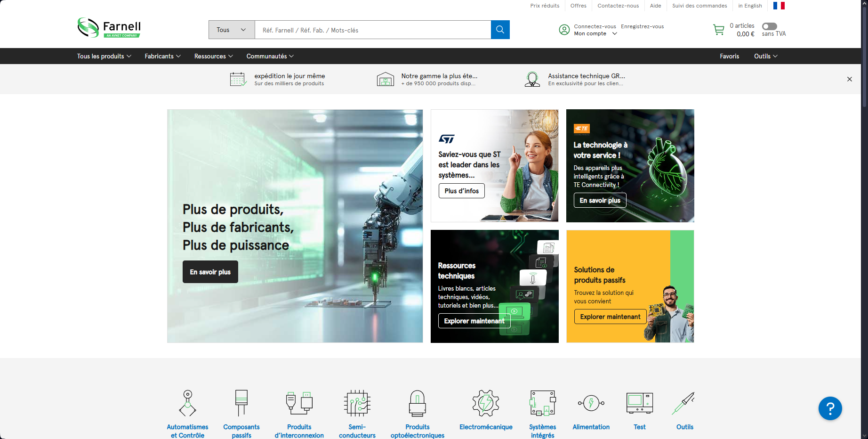Click Explorer maintenant on produits passifs card
The width and height of the screenshot is (868, 439).
[x=611, y=317]
